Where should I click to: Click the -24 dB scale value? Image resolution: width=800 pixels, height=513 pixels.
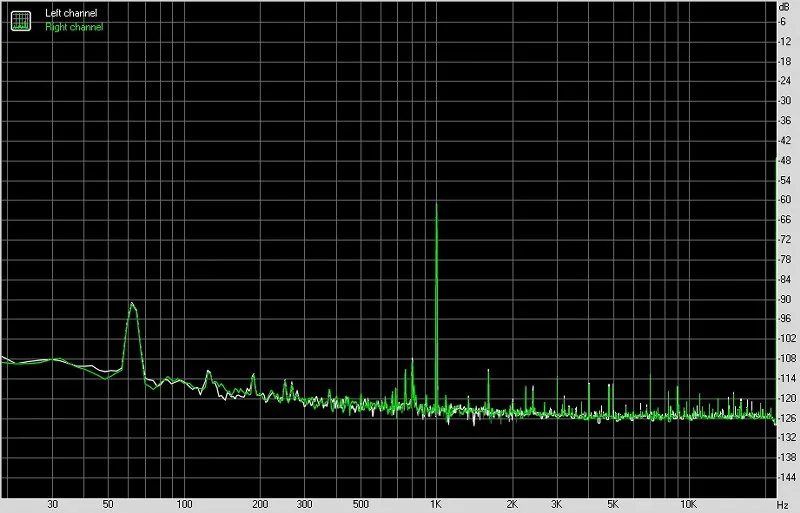point(784,81)
